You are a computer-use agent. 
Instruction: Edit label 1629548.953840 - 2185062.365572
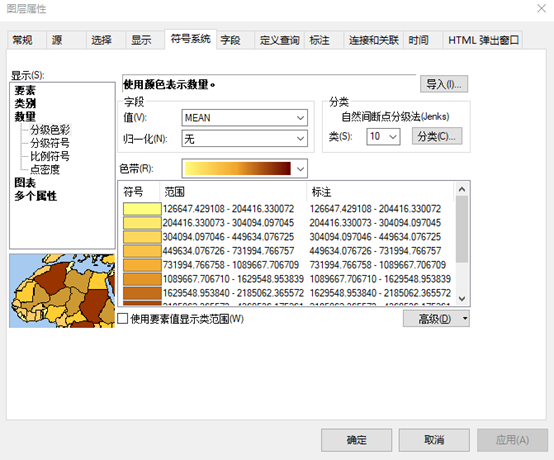(x=380, y=293)
